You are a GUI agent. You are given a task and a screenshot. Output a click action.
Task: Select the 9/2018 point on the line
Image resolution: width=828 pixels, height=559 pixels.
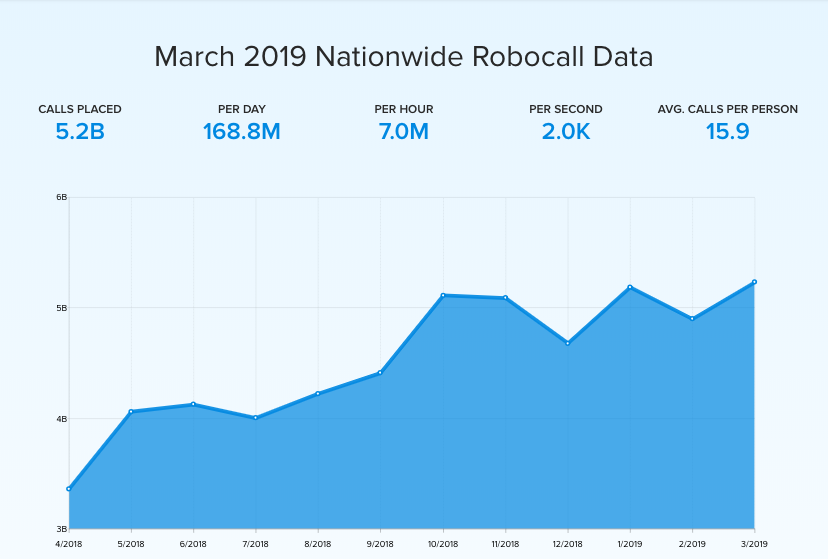pos(380,373)
